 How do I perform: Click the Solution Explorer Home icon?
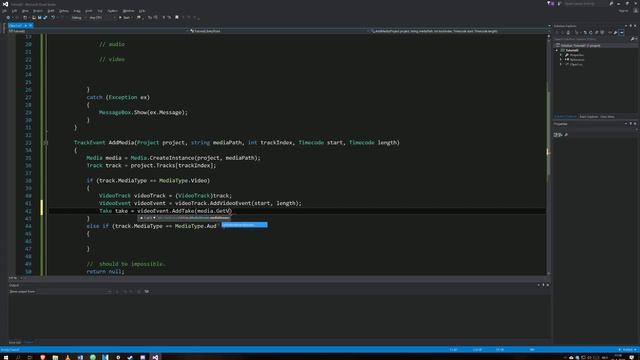(x=568, y=33)
